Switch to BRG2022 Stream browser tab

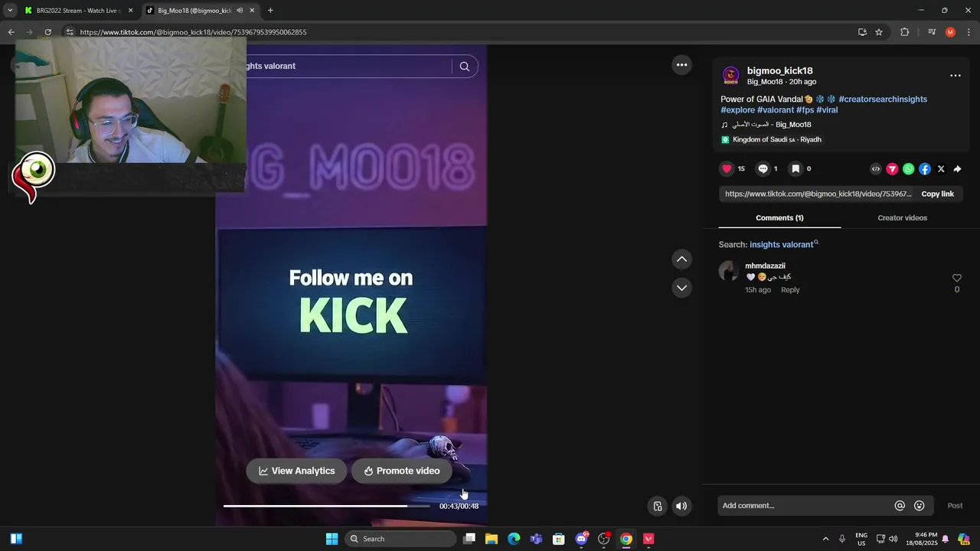tap(77, 11)
